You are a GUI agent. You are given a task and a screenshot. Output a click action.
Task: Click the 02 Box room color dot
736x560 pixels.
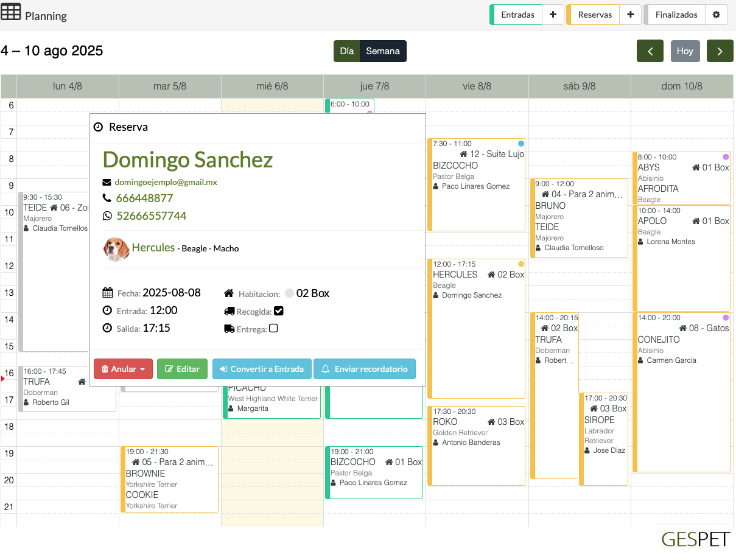[x=289, y=293]
